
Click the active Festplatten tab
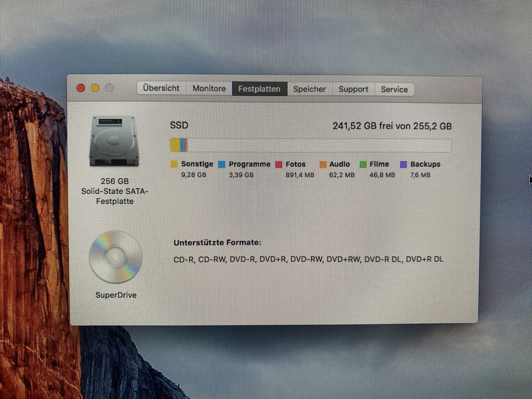pyautogui.click(x=259, y=89)
